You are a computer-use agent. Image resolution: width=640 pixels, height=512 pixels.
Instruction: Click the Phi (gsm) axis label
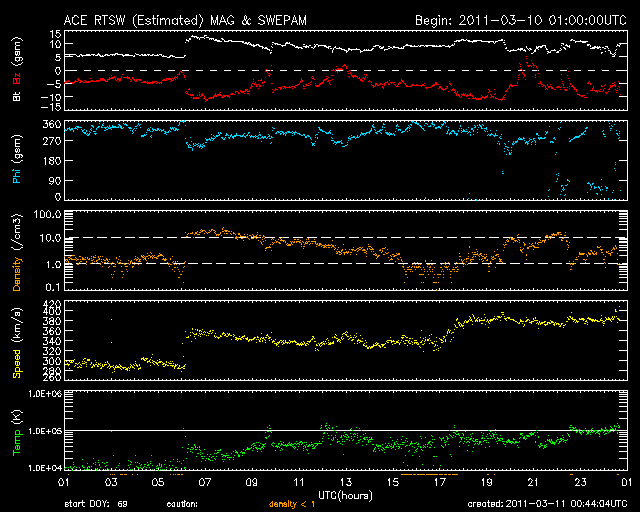(x=17, y=160)
